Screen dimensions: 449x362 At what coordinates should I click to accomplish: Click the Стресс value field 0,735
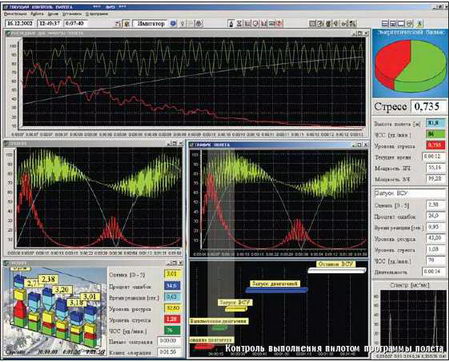click(x=427, y=107)
